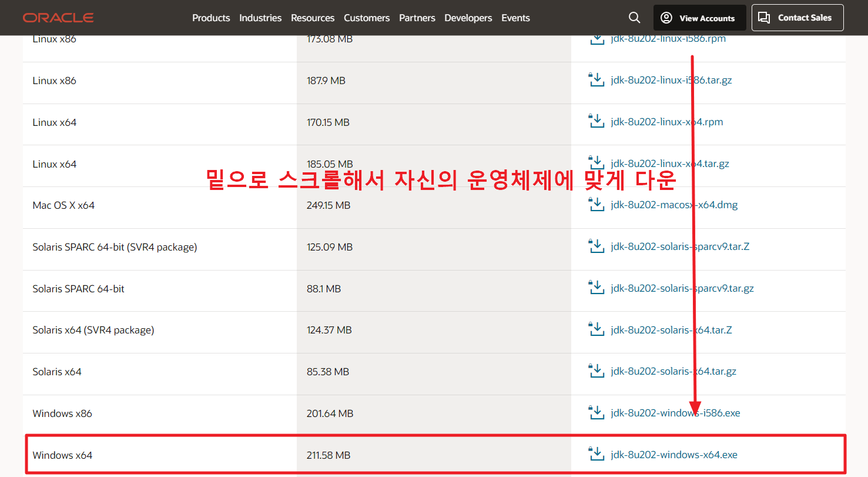Viewport: 868px width, 477px height.
Task: Click download icon for jdk-8u202-windows-i586.exe
Action: pyautogui.click(x=596, y=412)
